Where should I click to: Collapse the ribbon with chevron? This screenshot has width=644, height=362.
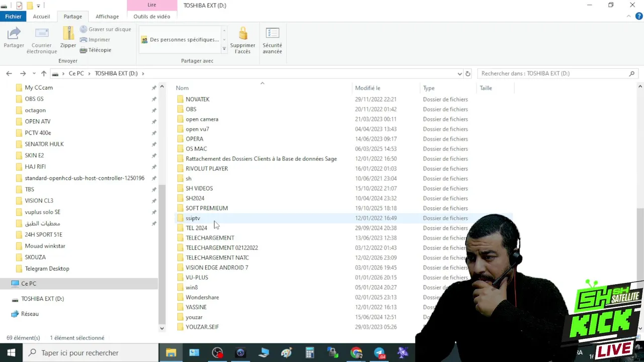(629, 16)
